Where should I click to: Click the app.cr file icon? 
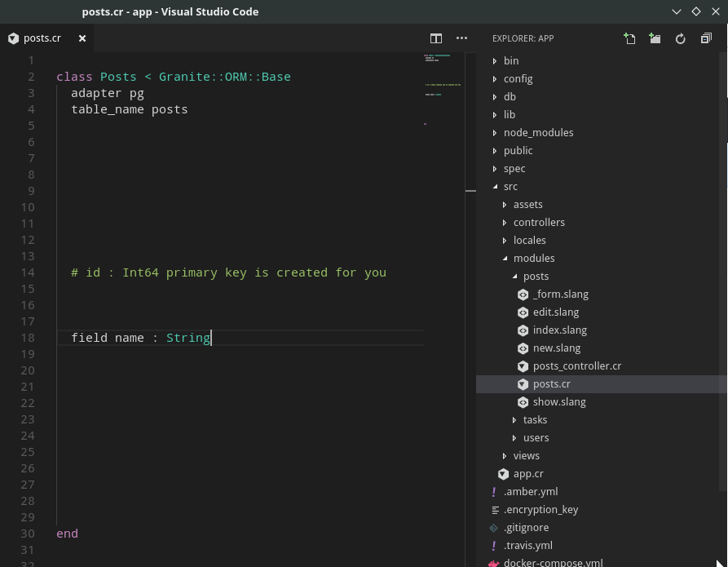click(x=503, y=474)
